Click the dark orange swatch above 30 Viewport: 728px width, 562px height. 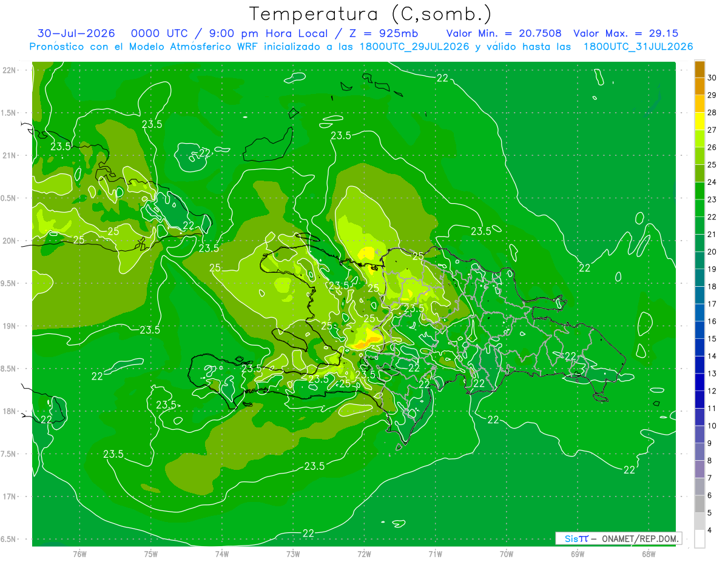coord(699,69)
